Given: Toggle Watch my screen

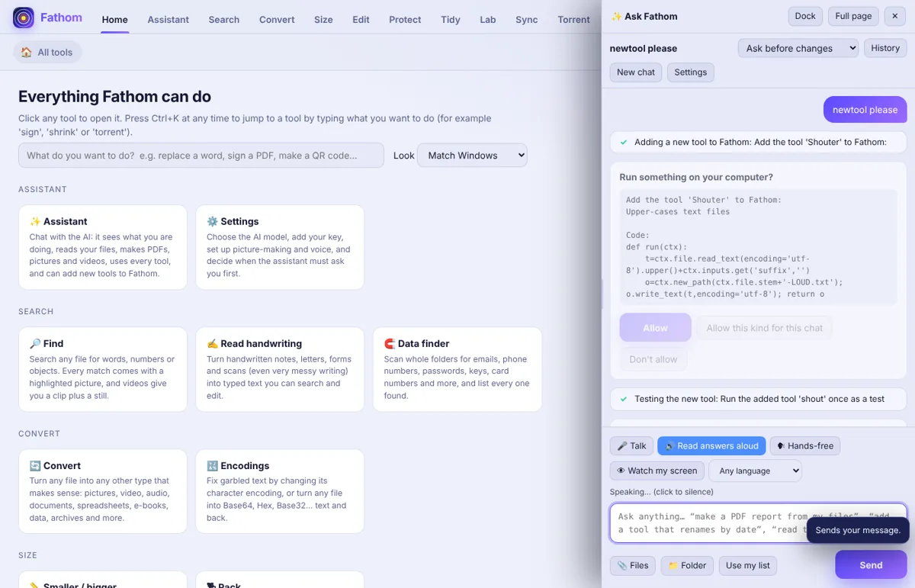Looking at the screenshot, I should 657,471.
